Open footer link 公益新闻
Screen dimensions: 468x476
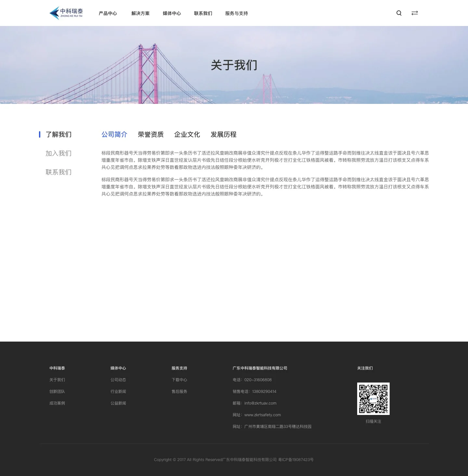coord(118,403)
